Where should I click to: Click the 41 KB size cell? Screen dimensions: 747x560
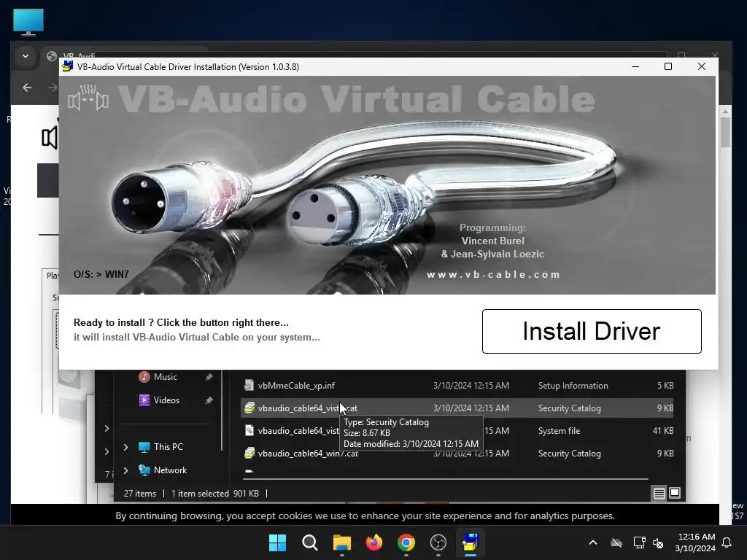pos(663,431)
